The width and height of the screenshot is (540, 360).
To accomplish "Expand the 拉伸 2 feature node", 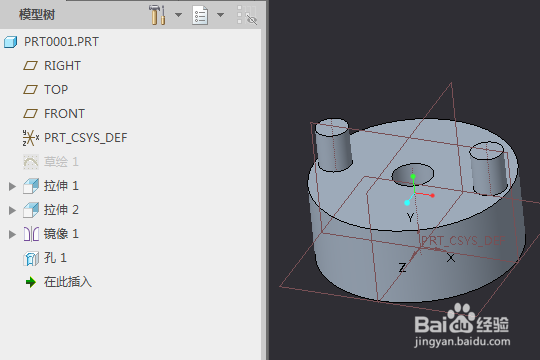I will click(x=12, y=210).
